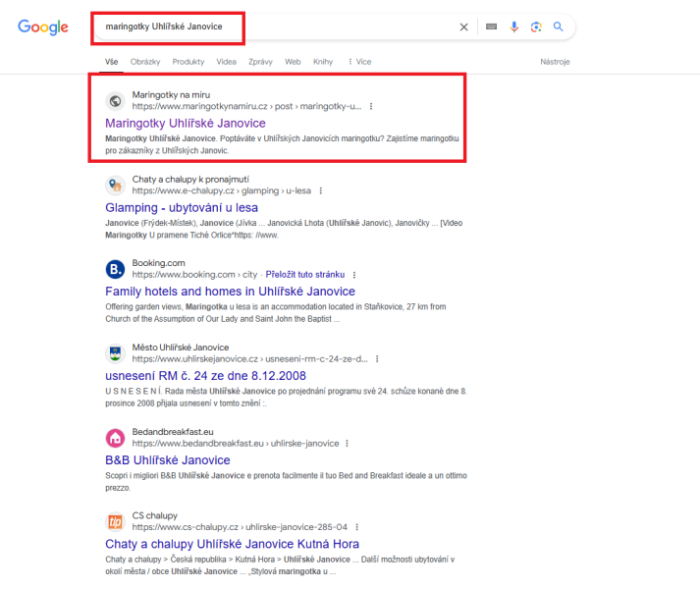Switch to the Produkty tab
Image resolution: width=700 pixels, height=589 pixels.
pos(188,62)
